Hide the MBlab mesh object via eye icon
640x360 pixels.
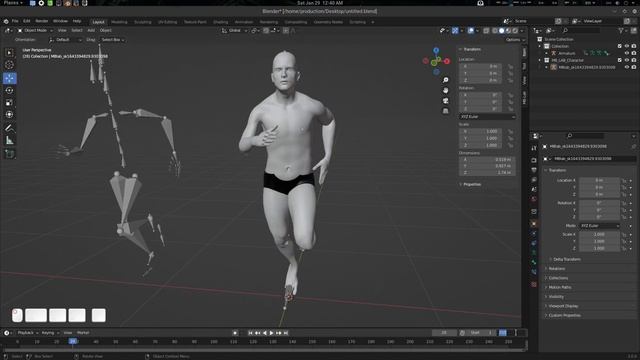[x=627, y=67]
